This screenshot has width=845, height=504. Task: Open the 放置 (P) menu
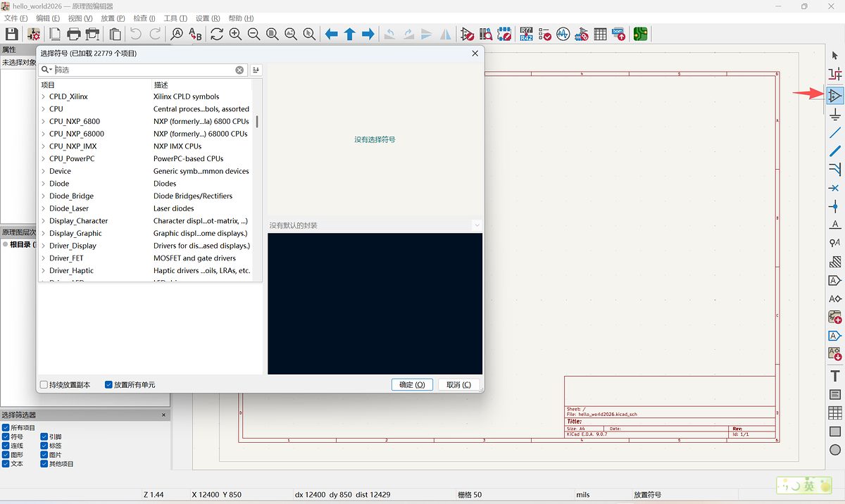(113, 18)
